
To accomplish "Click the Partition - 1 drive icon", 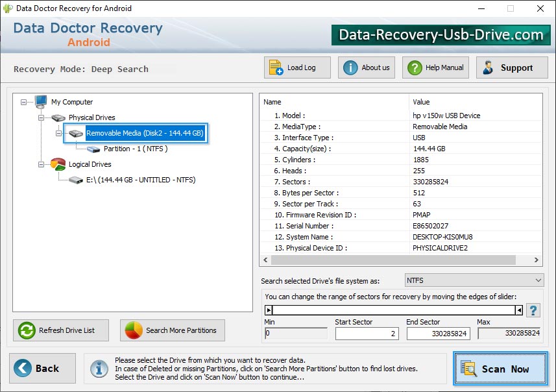I will click(x=93, y=149).
